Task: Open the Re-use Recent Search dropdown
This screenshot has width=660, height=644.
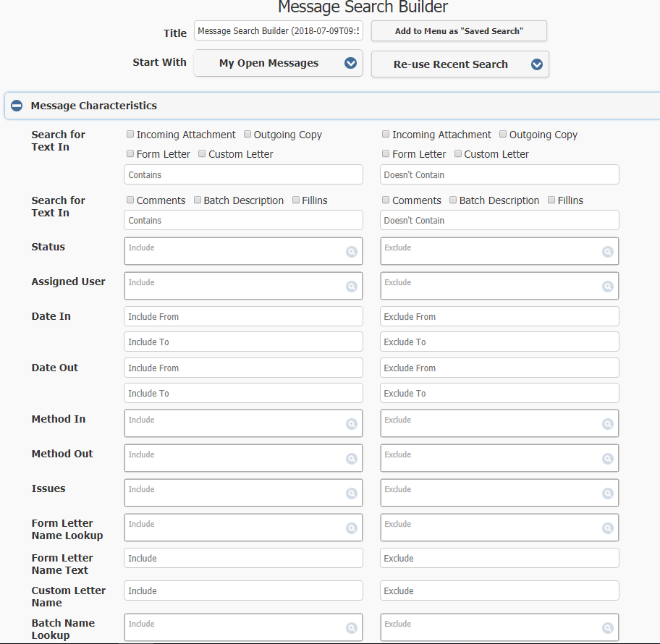Action: click(460, 64)
